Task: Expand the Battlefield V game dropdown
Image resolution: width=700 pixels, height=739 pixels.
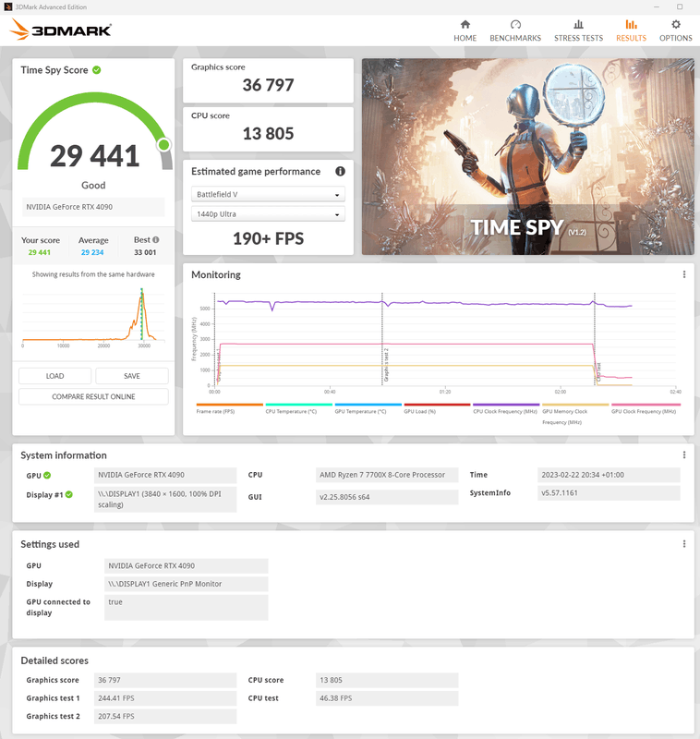Action: pyautogui.click(x=268, y=194)
